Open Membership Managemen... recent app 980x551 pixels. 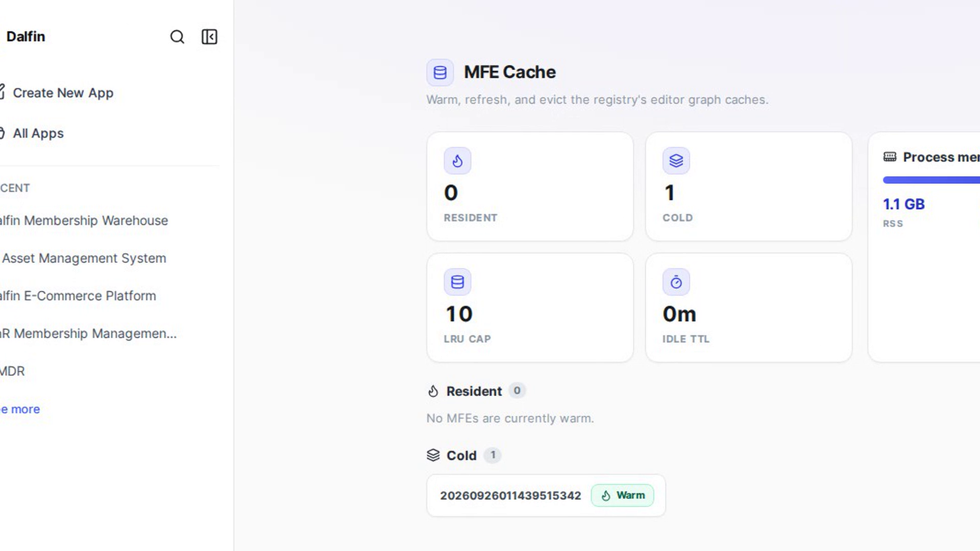(88, 334)
